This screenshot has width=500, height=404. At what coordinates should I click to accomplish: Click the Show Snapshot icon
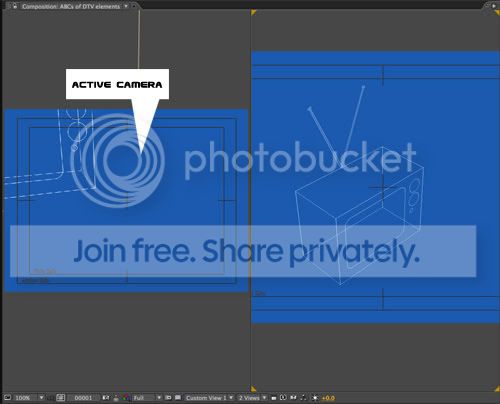click(116, 398)
